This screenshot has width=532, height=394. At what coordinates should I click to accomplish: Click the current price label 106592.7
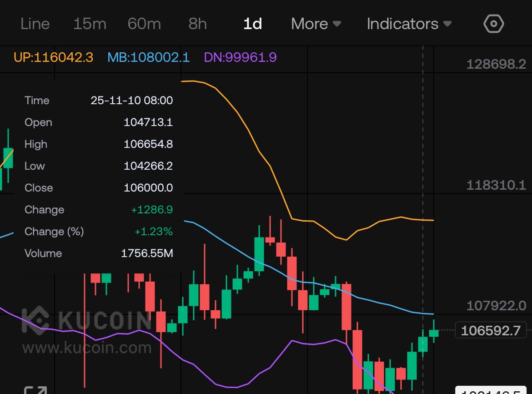(x=491, y=330)
